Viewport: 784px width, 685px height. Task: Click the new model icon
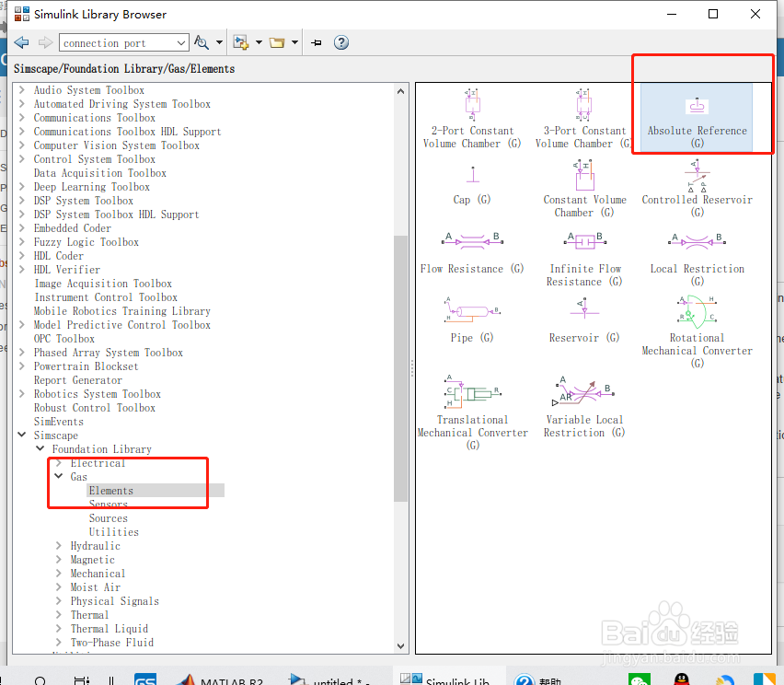(241, 42)
